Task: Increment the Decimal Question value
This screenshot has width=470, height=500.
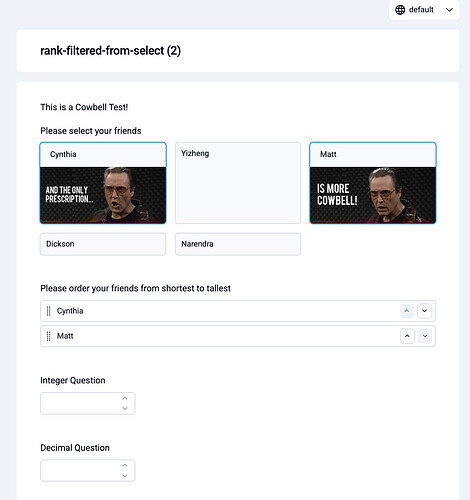Action: tap(125, 465)
